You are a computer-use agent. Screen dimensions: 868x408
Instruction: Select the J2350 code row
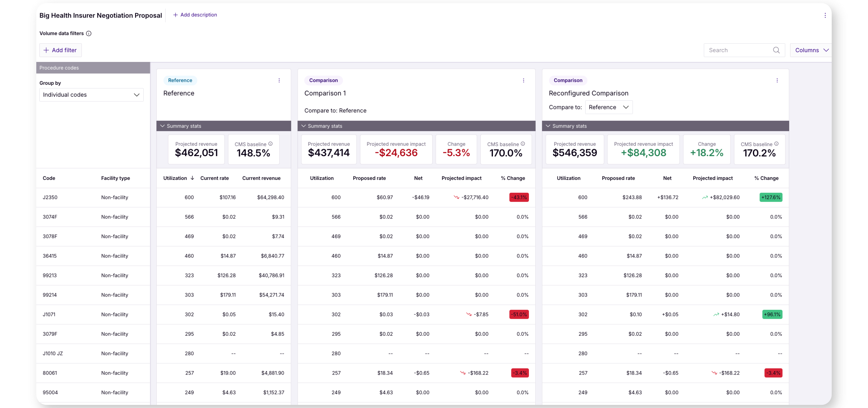tap(93, 197)
